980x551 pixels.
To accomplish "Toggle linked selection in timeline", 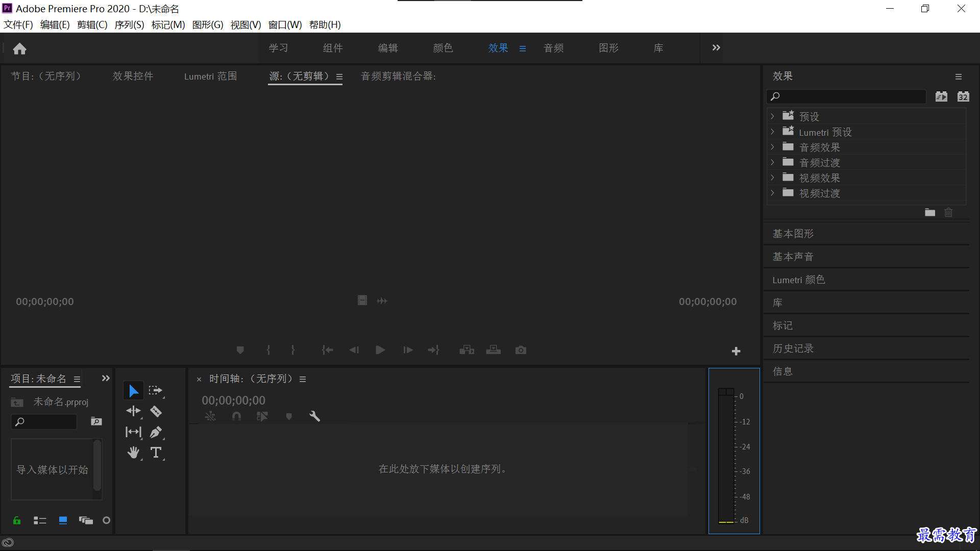I will tap(262, 416).
